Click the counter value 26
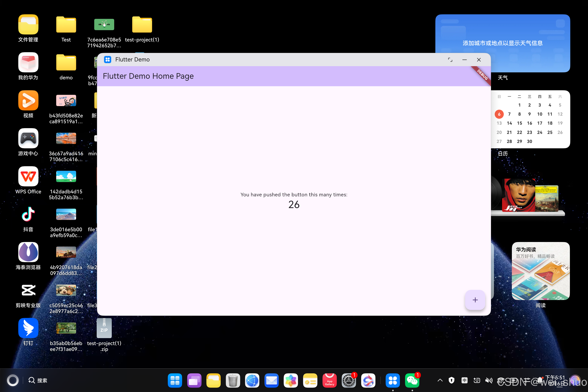This screenshot has height=392, width=588. tap(294, 204)
